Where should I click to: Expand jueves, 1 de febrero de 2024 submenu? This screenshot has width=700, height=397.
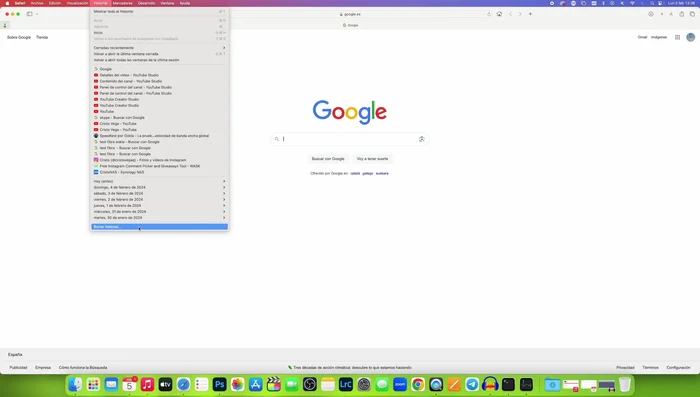click(159, 205)
